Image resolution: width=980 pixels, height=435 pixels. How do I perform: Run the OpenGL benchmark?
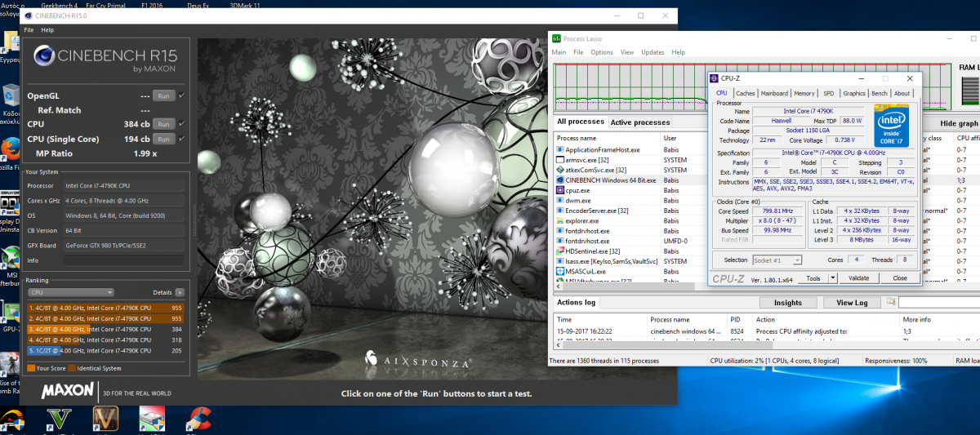coord(164,95)
